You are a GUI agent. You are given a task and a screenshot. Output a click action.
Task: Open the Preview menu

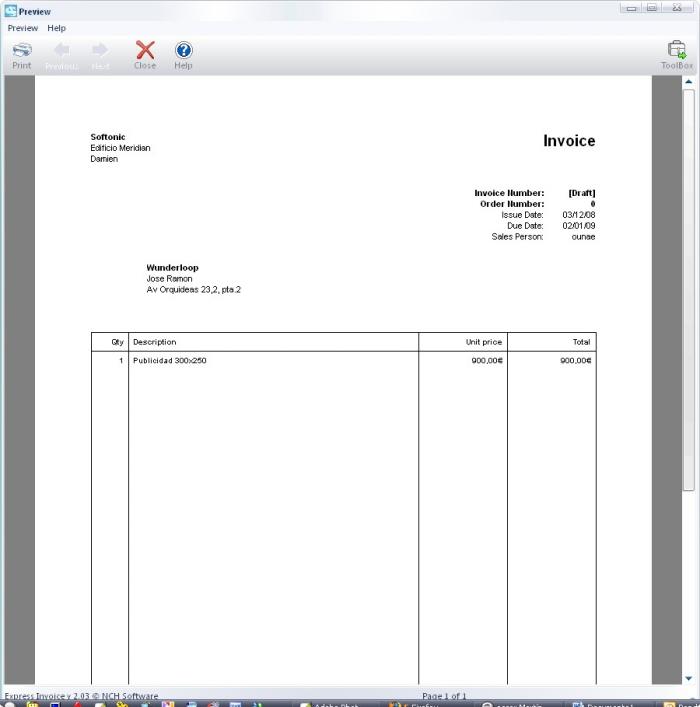(23, 28)
